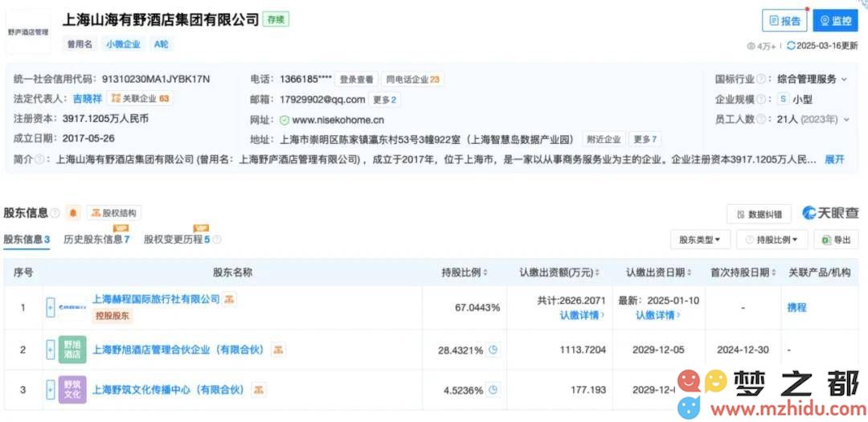The width and height of the screenshot is (868, 422).
Task: Click 导出 export button
Action: 837,240
